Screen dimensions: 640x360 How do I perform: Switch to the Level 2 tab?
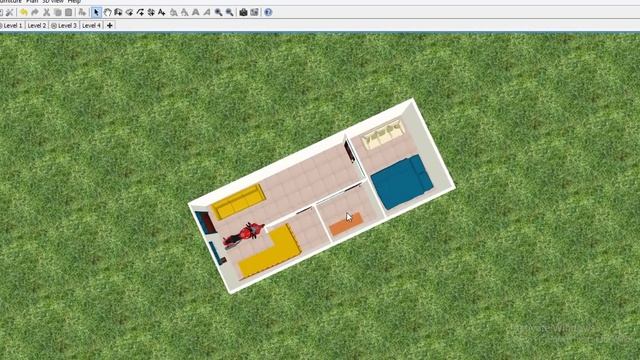[x=37, y=25]
